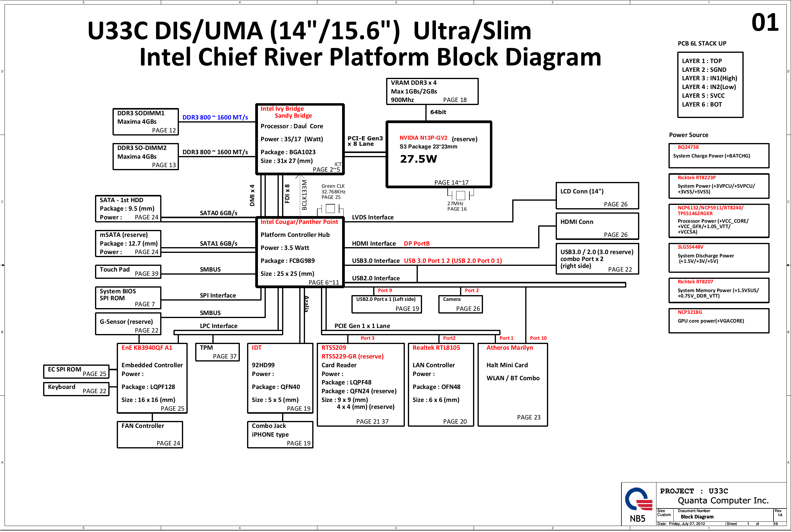This screenshot has width=791, height=532.
Task: Click the PROJECT : U33C title block text
Action: 694,491
